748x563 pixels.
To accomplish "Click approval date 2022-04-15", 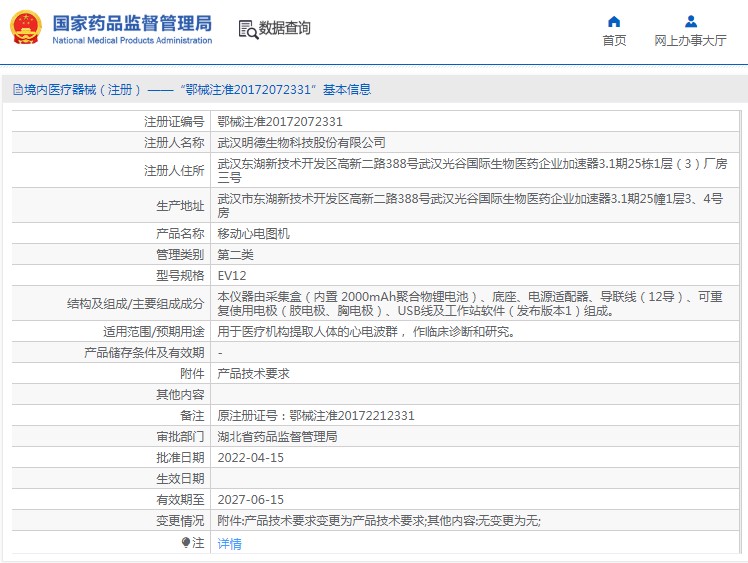I will pos(250,458).
